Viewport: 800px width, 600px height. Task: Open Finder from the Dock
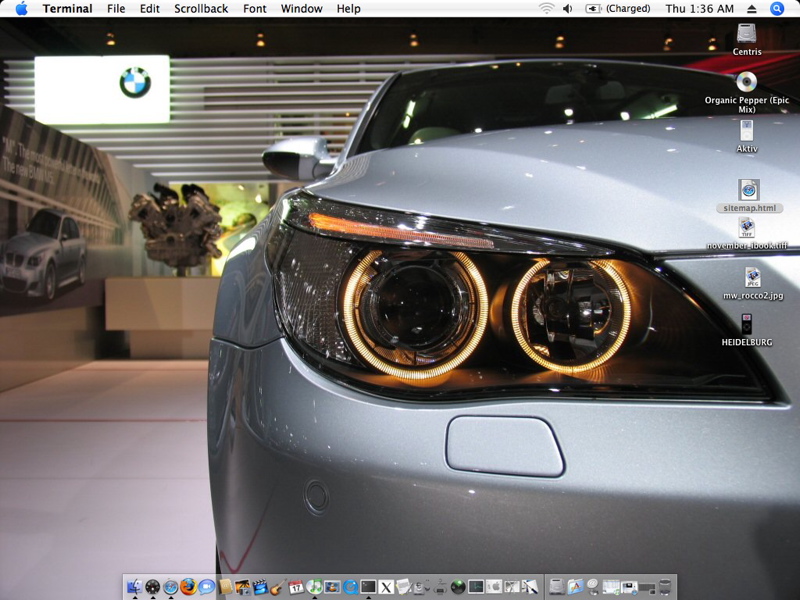135,587
